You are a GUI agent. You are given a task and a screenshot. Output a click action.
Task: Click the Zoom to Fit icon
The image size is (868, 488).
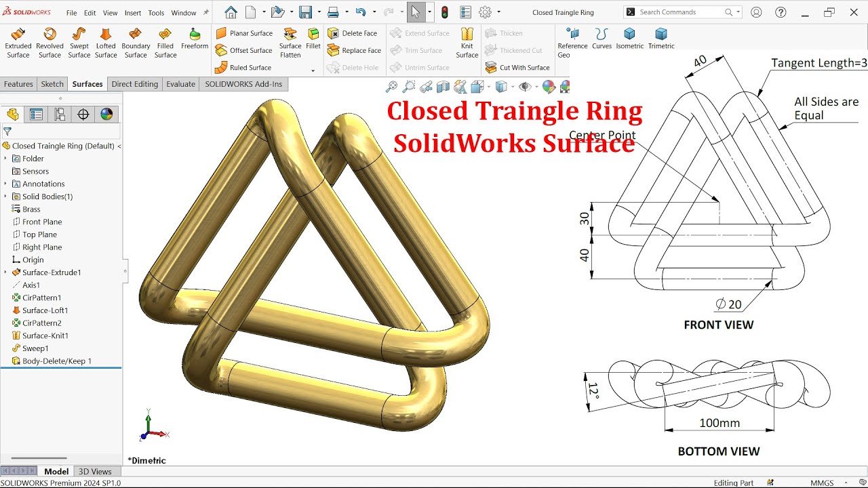click(391, 86)
